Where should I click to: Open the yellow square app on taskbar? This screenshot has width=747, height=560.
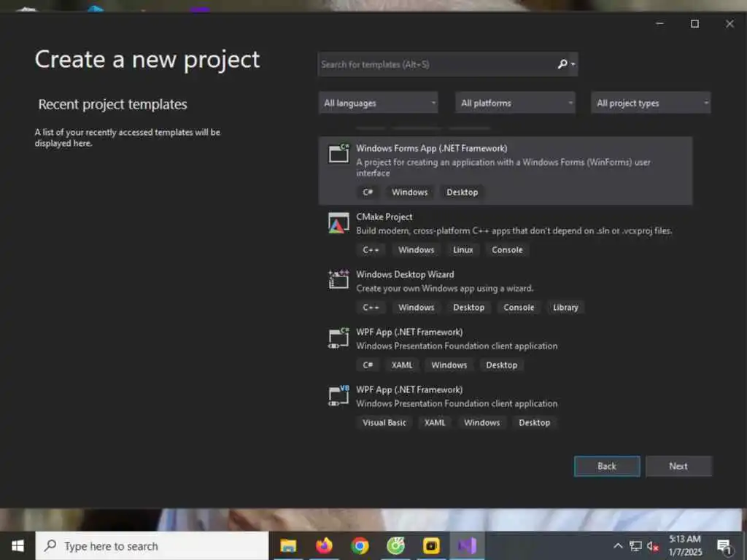click(x=431, y=545)
